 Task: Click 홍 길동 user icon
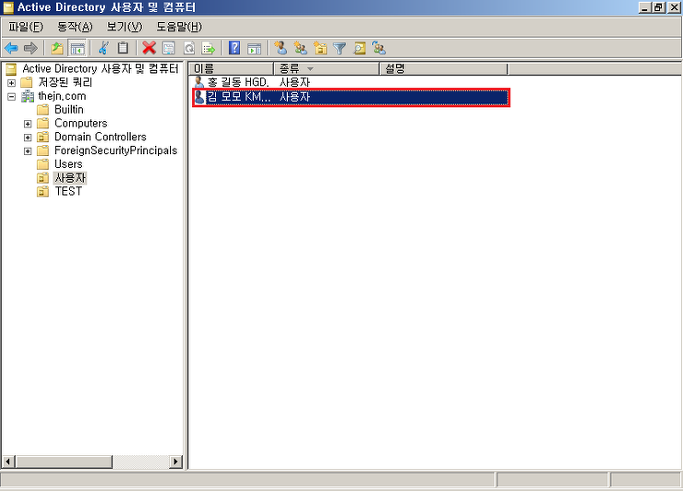[199, 82]
